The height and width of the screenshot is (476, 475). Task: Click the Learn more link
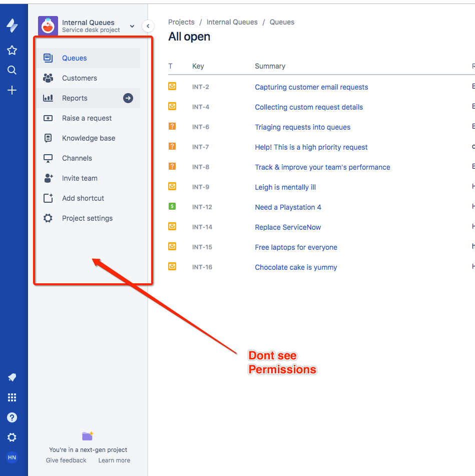pos(114,460)
